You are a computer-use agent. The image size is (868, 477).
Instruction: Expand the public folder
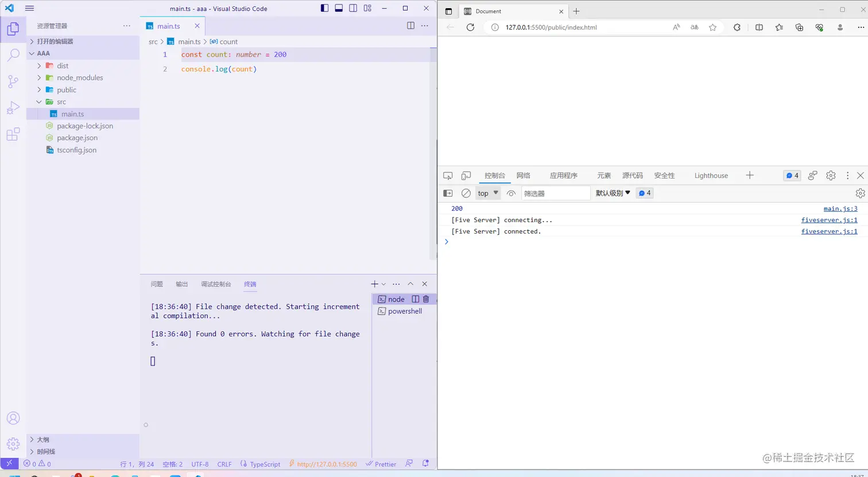click(x=39, y=90)
